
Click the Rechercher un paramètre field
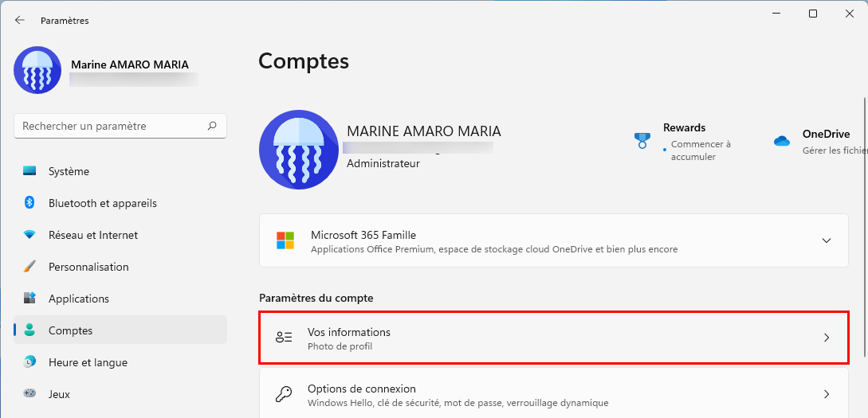tap(120, 126)
